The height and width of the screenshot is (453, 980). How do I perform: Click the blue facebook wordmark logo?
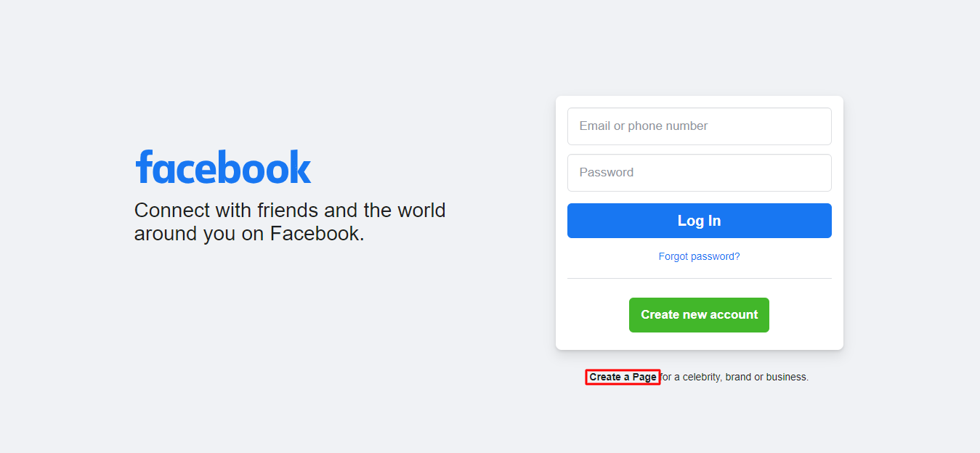223,167
